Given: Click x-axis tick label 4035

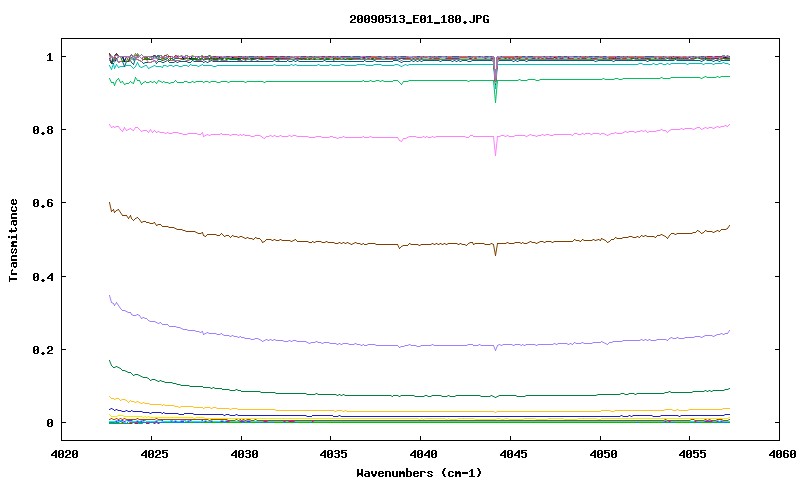Looking at the screenshot, I should (334, 454).
